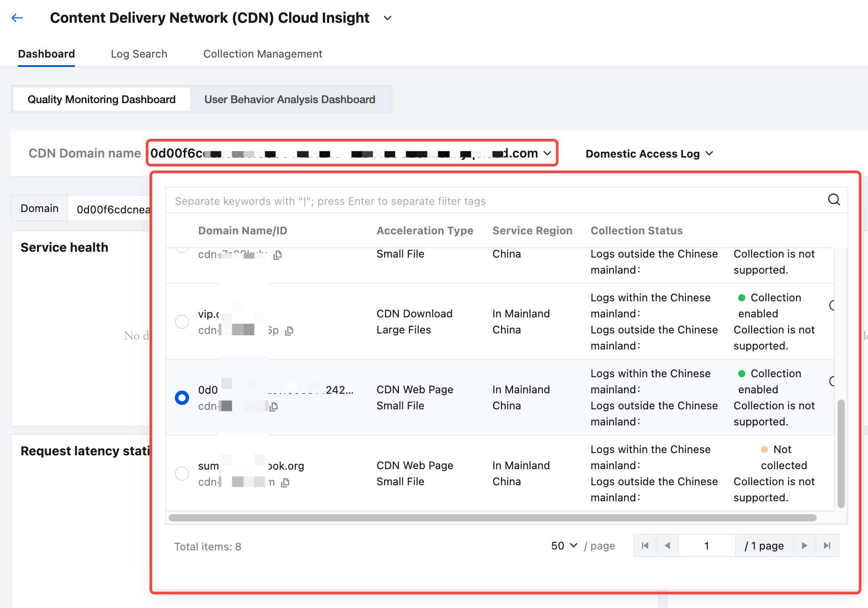The width and height of the screenshot is (868, 608).
Task: Click the search magnifier icon
Action: tap(834, 200)
